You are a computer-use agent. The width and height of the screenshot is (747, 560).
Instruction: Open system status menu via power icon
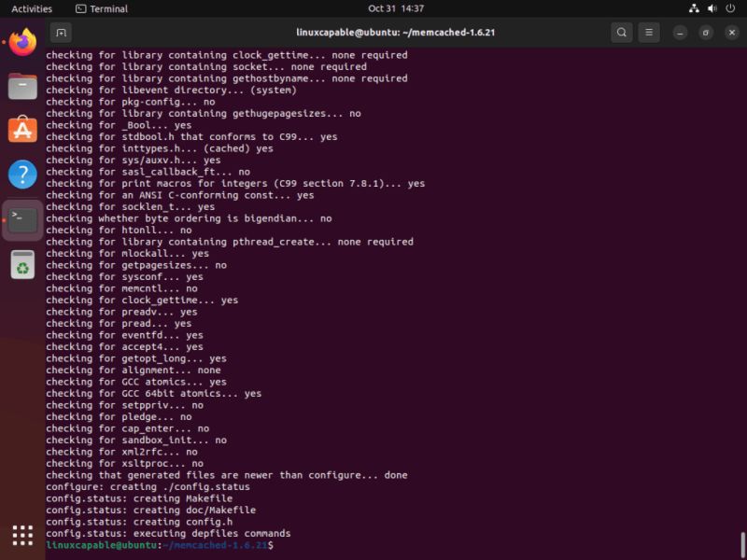coord(729,8)
